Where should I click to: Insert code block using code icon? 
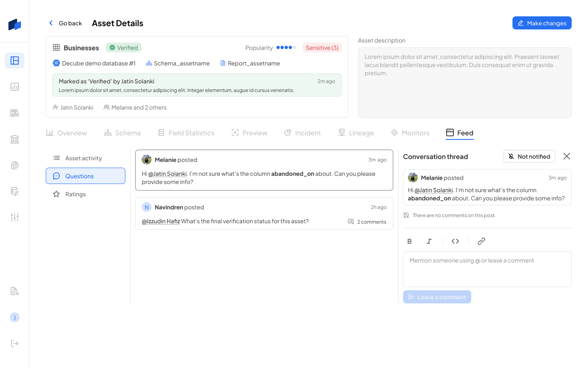click(x=455, y=241)
